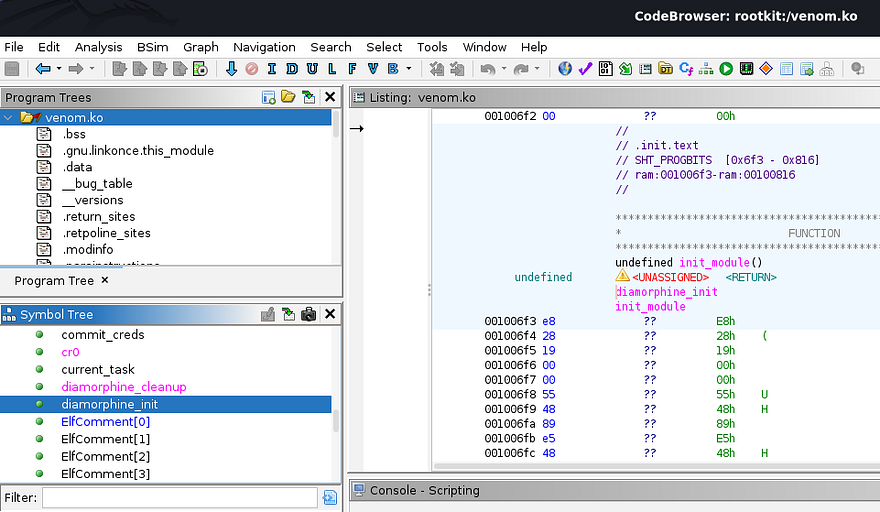Open the back arrow history dropdown
This screenshot has width=880, height=512.
tap(59, 69)
